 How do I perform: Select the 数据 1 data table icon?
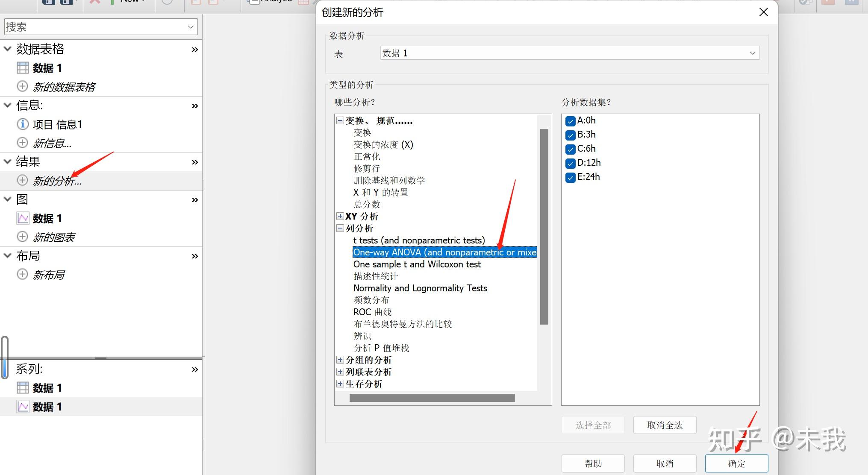coord(23,67)
